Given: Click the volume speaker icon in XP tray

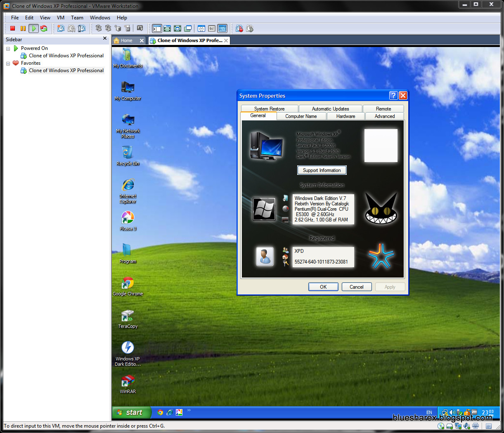Looking at the screenshot, I should point(452,412).
